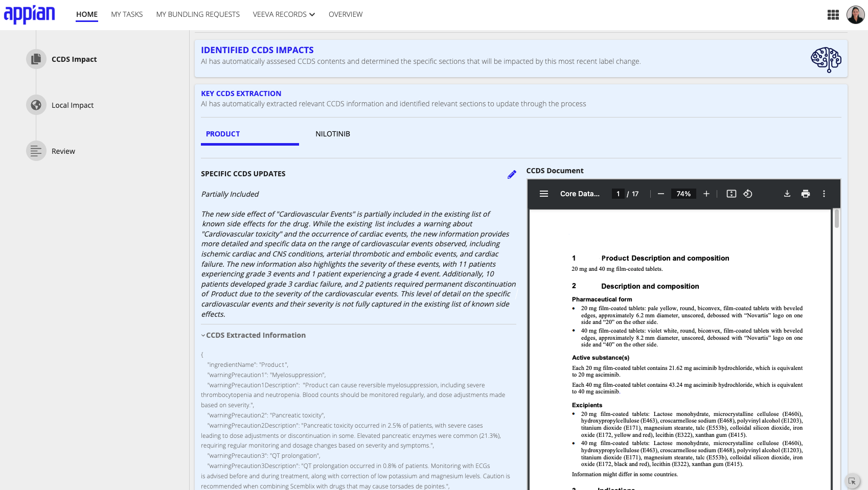Image resolution: width=868 pixels, height=490 pixels.
Task: Click the CCDS Document label
Action: coord(555,171)
